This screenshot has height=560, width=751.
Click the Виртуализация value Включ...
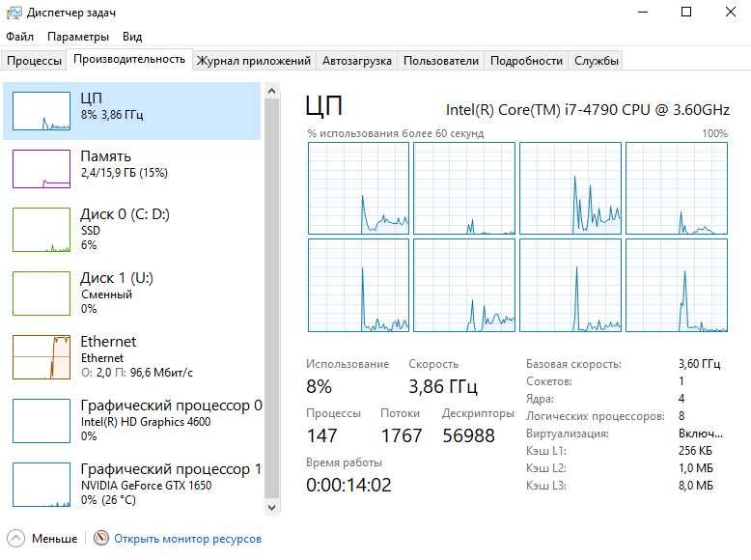701,434
